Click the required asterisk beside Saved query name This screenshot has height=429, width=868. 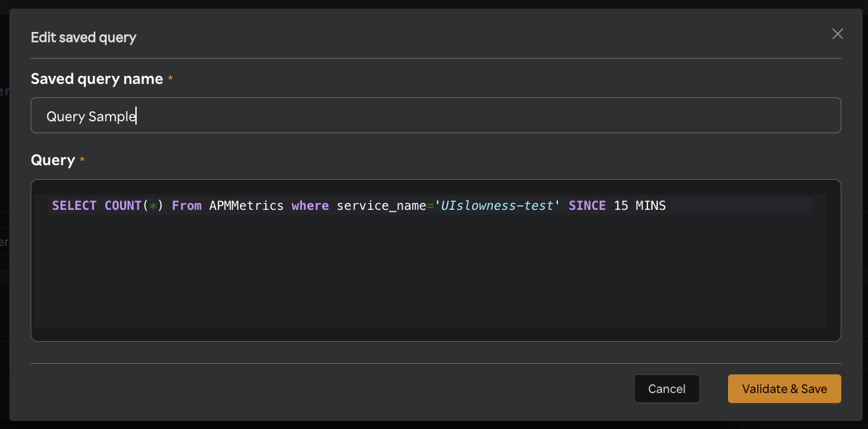(171, 78)
